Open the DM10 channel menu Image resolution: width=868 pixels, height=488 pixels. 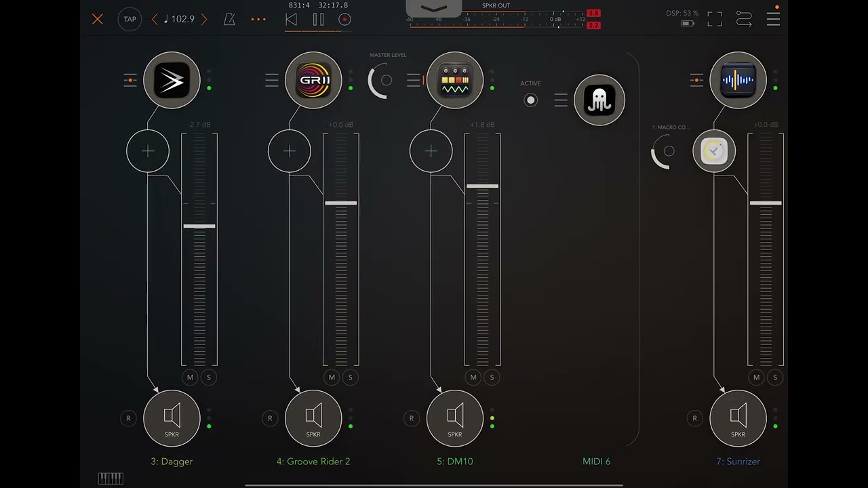(414, 81)
